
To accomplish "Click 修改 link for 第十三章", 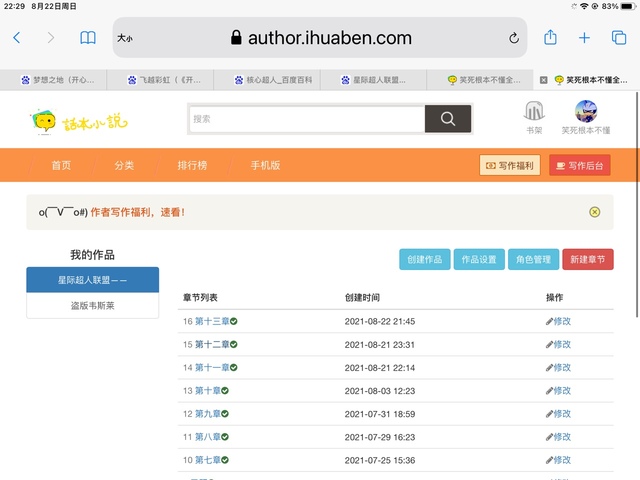I will [558, 321].
